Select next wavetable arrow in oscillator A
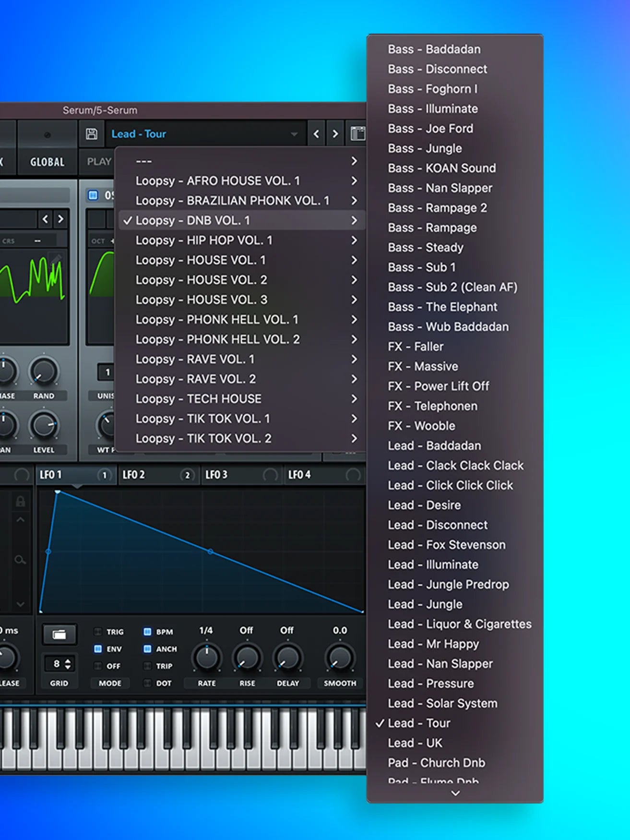Viewport: 630px width, 840px height. click(61, 219)
